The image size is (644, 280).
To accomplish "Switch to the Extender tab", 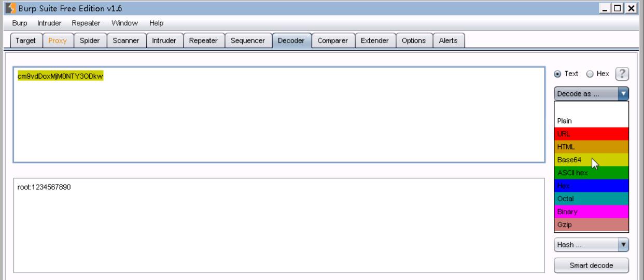I will coord(375,41).
